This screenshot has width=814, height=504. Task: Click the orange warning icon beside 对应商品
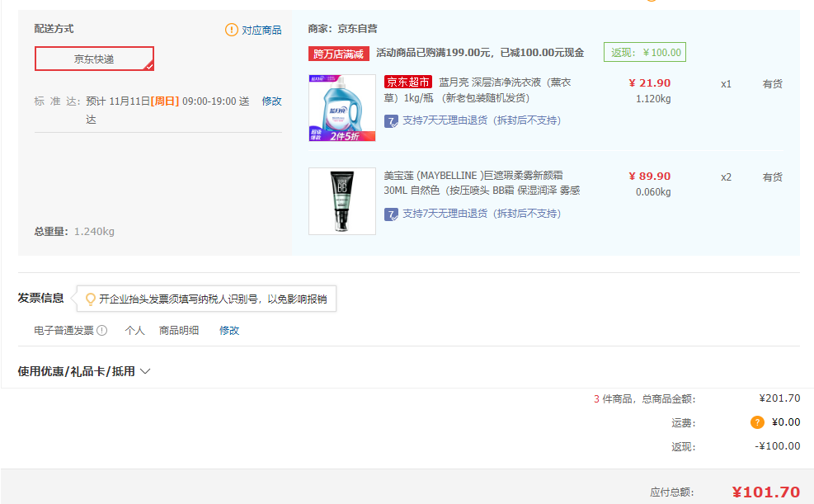point(232,30)
